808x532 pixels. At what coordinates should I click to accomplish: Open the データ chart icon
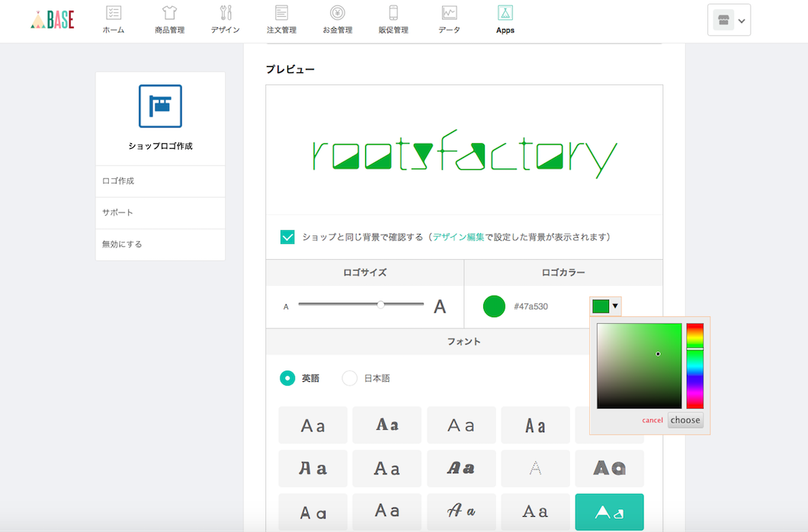449,13
